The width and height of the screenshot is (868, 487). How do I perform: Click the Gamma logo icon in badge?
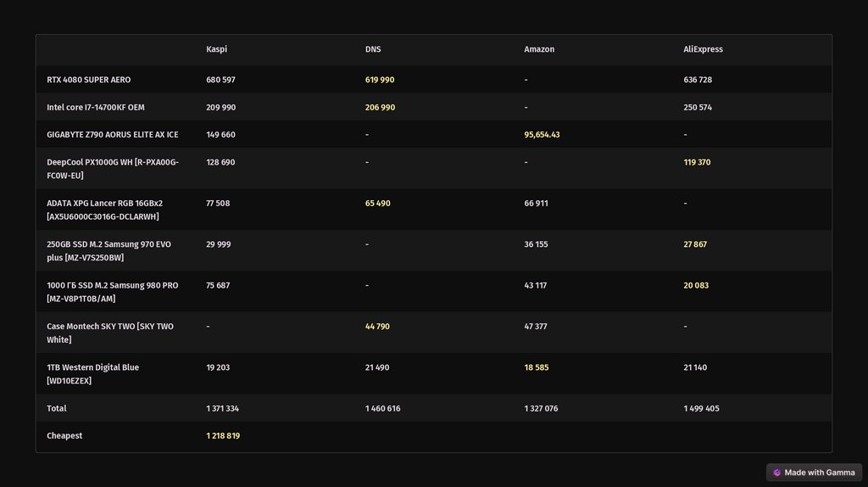(777, 473)
